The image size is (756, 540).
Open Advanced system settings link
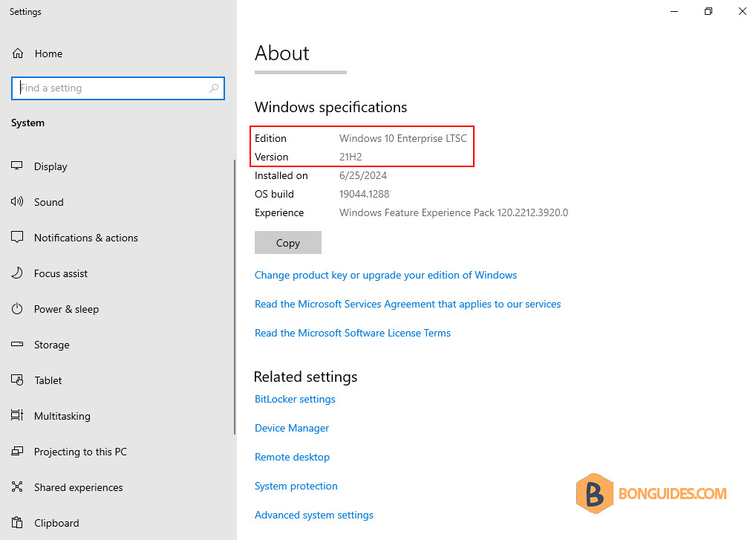pyautogui.click(x=314, y=515)
